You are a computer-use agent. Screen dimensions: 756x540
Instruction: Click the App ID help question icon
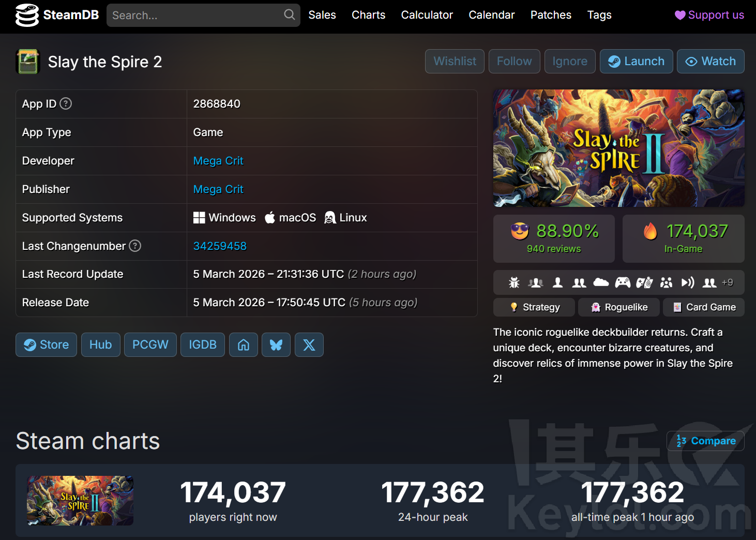[x=66, y=104]
